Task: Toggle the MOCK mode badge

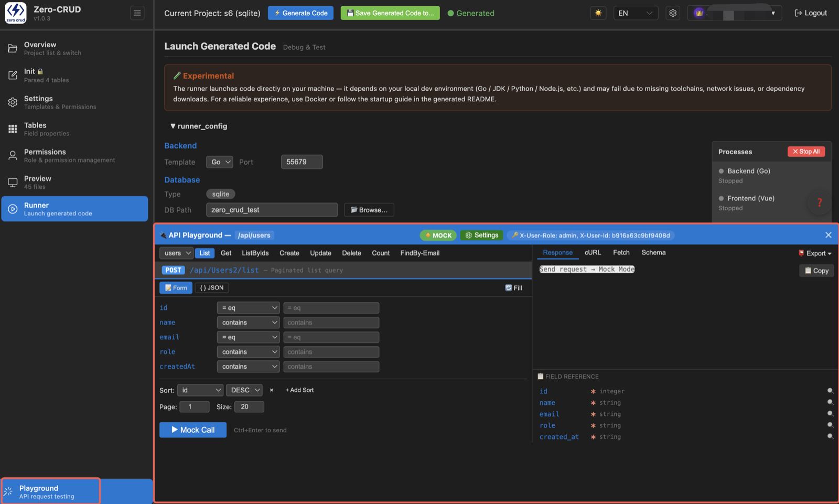Action: pyautogui.click(x=438, y=235)
